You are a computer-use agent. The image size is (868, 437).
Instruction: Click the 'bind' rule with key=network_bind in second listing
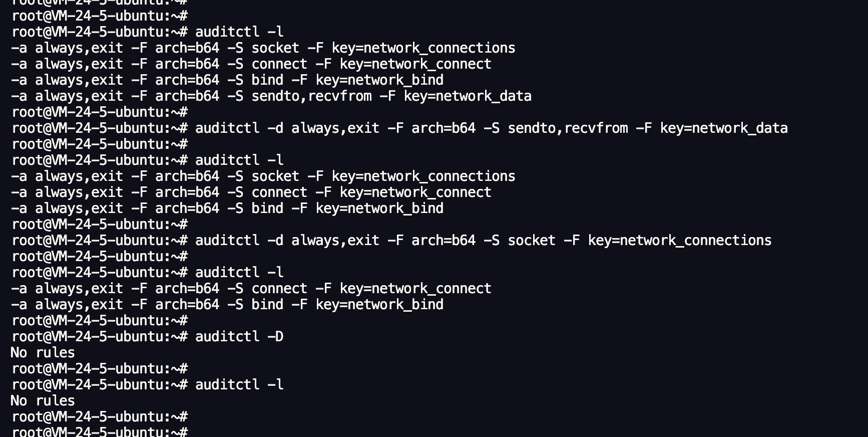tap(227, 208)
